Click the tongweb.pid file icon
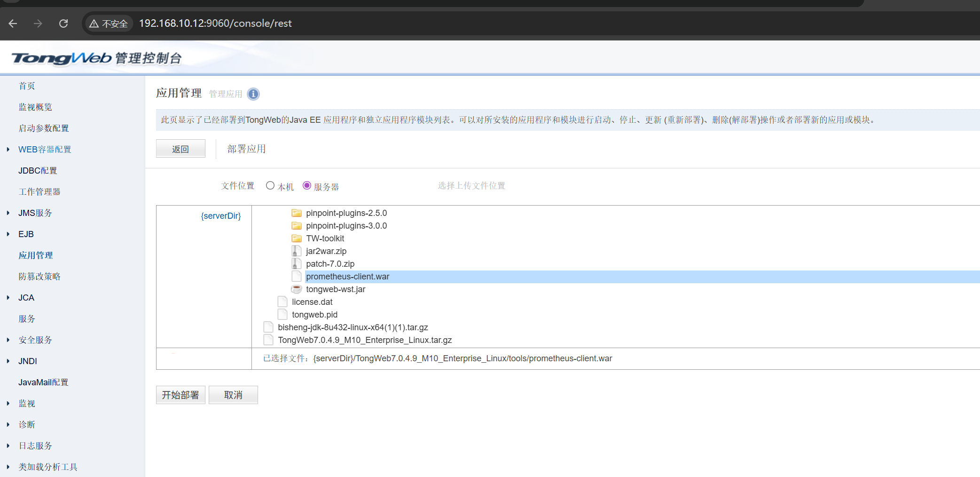Screen dimensions: 980x477 pos(282,315)
